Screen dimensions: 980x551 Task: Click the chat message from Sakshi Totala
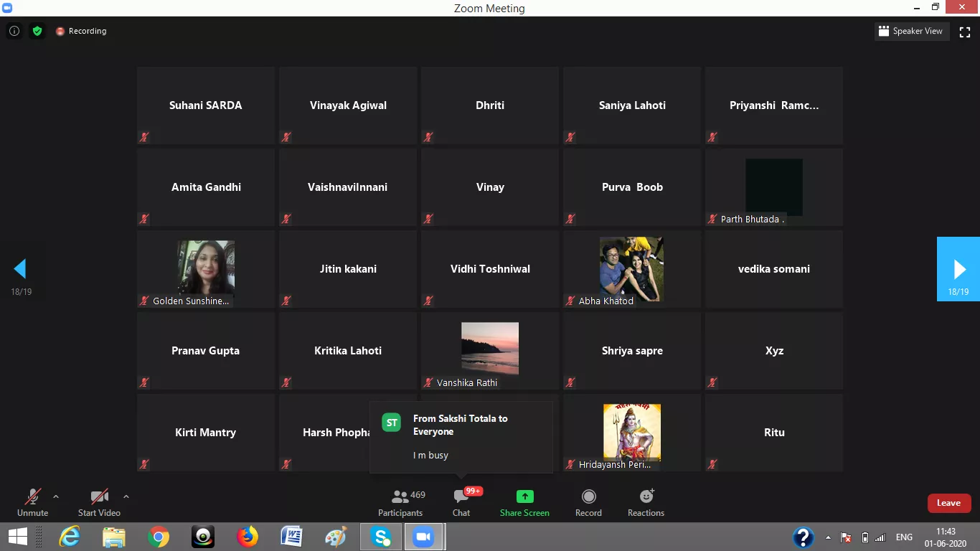[461, 437]
